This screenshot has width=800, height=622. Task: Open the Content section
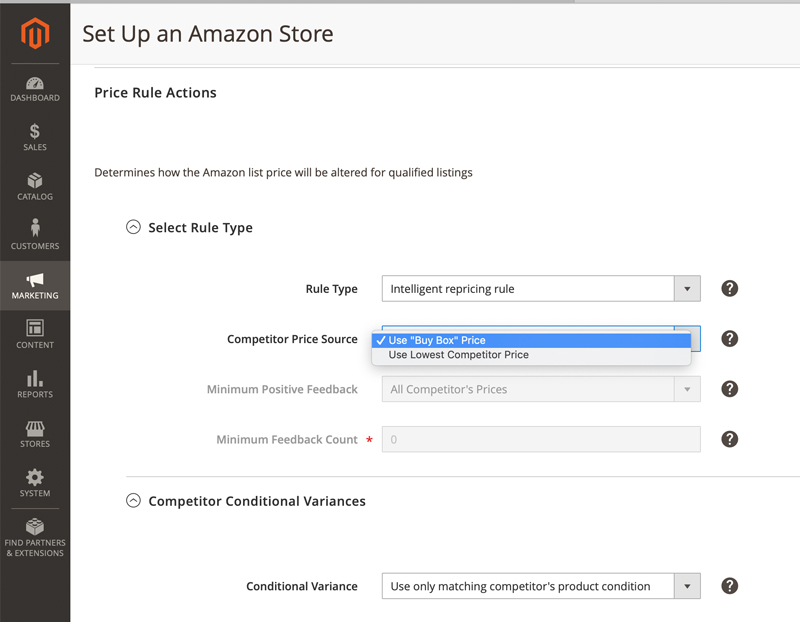coord(35,336)
